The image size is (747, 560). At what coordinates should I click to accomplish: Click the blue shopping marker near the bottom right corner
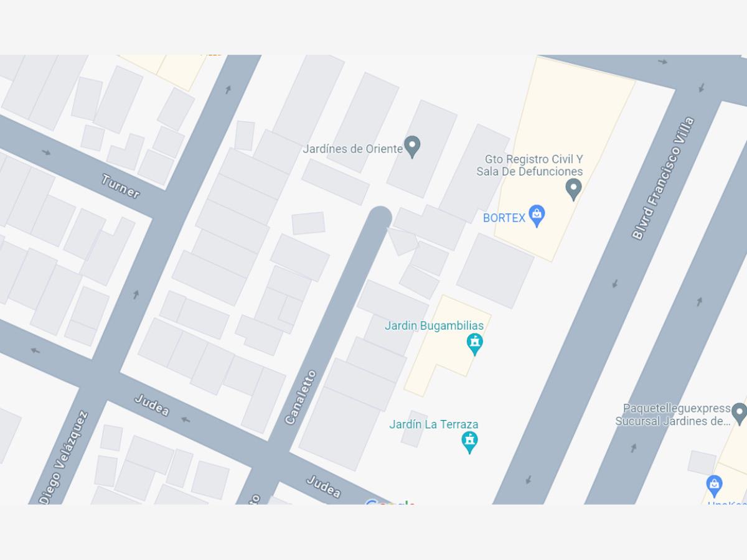[x=714, y=485]
